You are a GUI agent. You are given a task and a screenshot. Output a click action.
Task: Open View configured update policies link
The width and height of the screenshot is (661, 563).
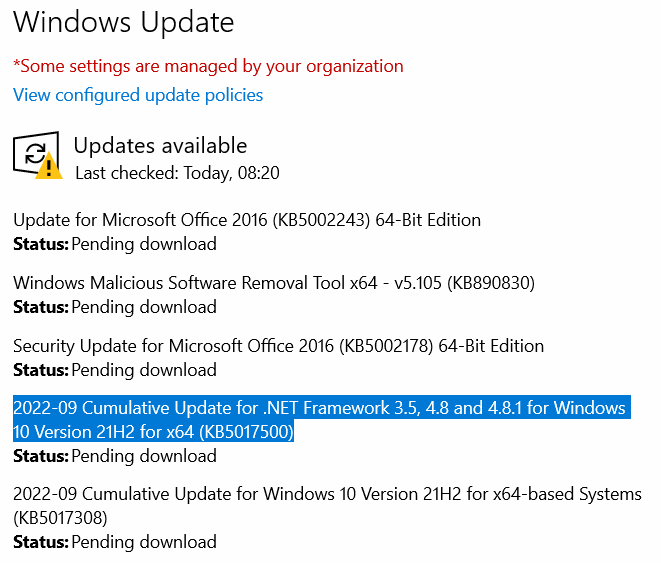coord(138,95)
